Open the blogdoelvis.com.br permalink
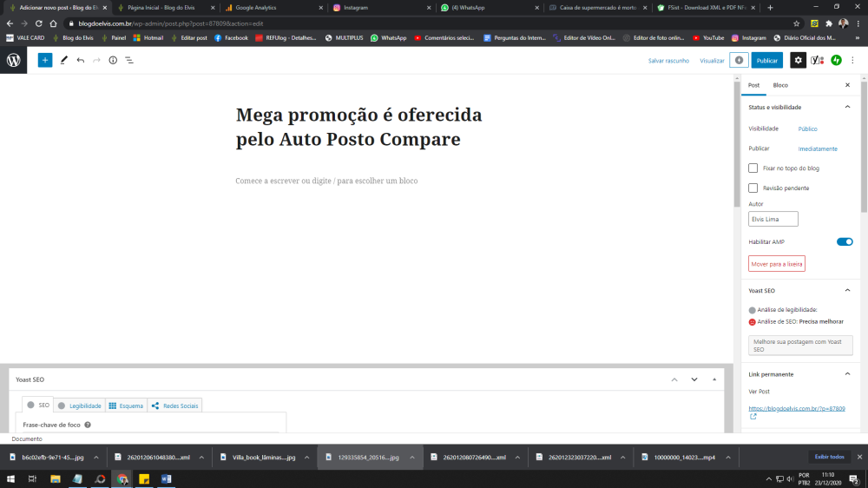The image size is (868, 488). pos(797,409)
